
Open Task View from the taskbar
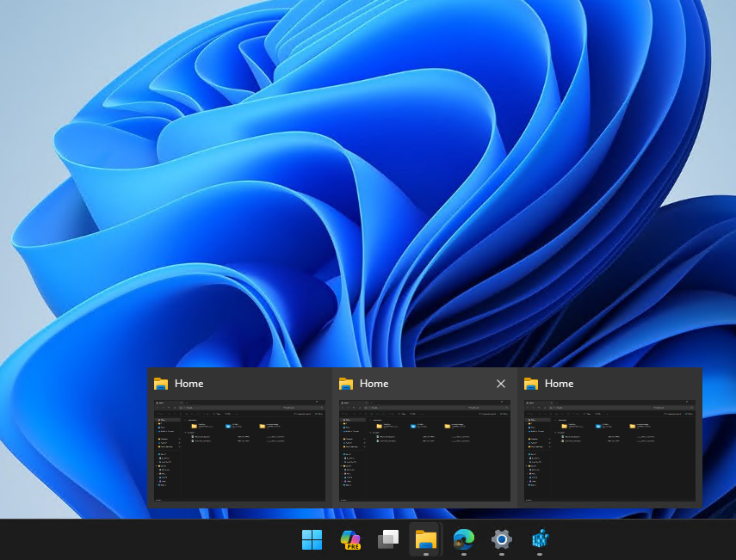[387, 540]
